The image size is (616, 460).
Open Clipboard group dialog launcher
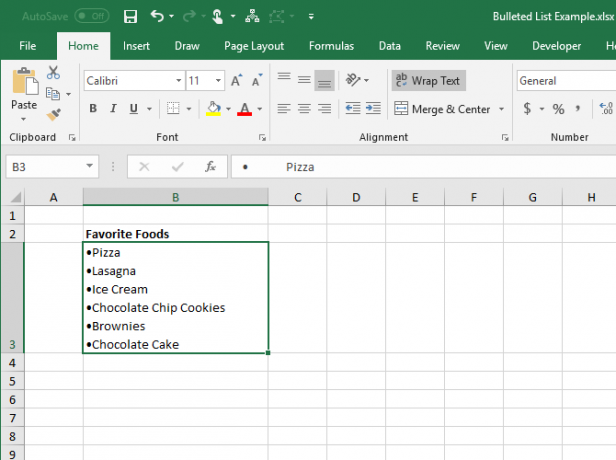click(72, 137)
